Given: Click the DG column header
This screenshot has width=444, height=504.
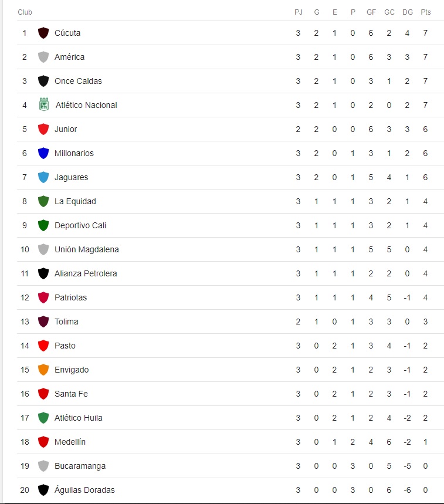Looking at the screenshot, I should pos(408,12).
